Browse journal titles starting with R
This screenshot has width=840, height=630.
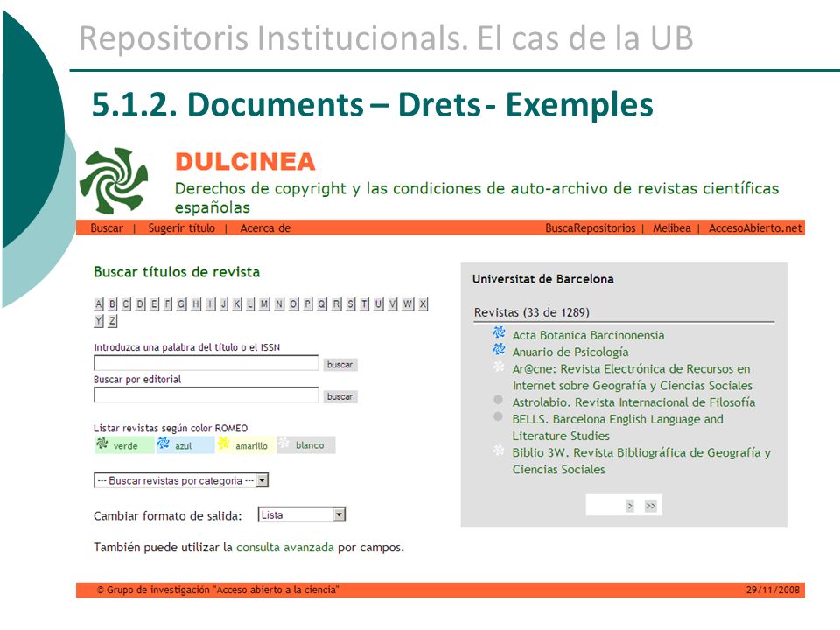pos(336,304)
